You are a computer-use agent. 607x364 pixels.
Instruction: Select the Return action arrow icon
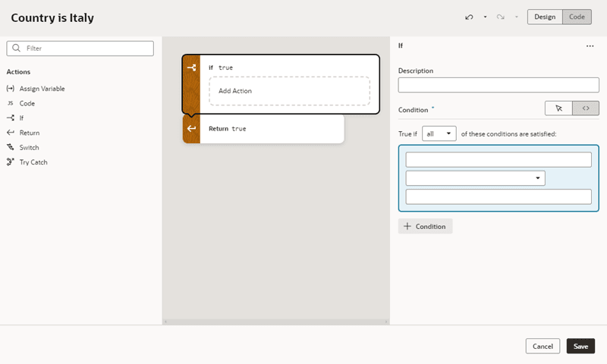coord(11,133)
